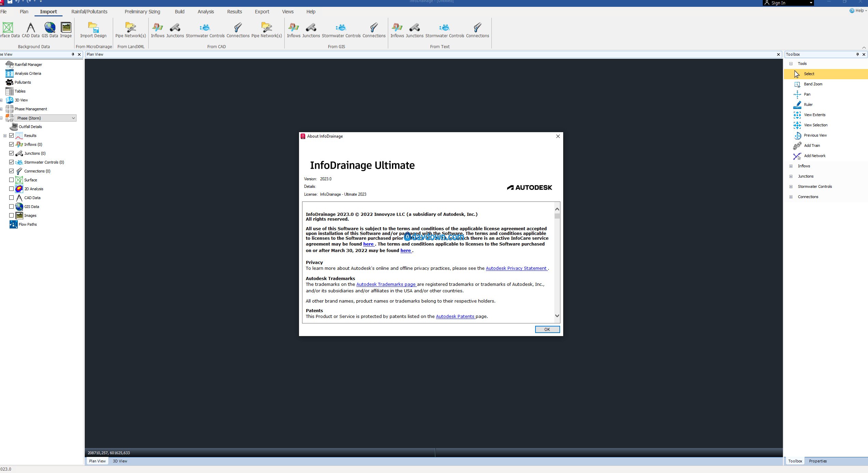This screenshot has width=868, height=473.
Task: Import Connections from Text
Action: click(x=477, y=30)
